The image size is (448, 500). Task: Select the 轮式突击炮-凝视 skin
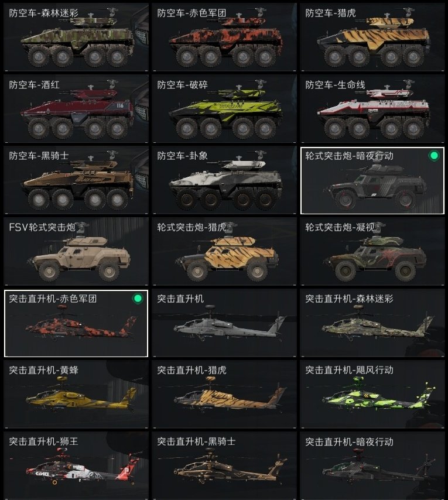372,252
